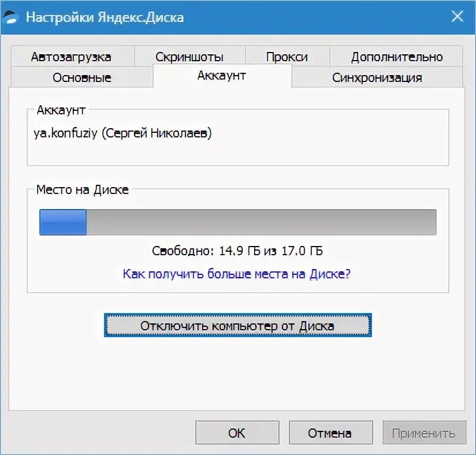
Task: Click account name ya.konfuziy (Сергей Николаев)
Action: coord(122,133)
